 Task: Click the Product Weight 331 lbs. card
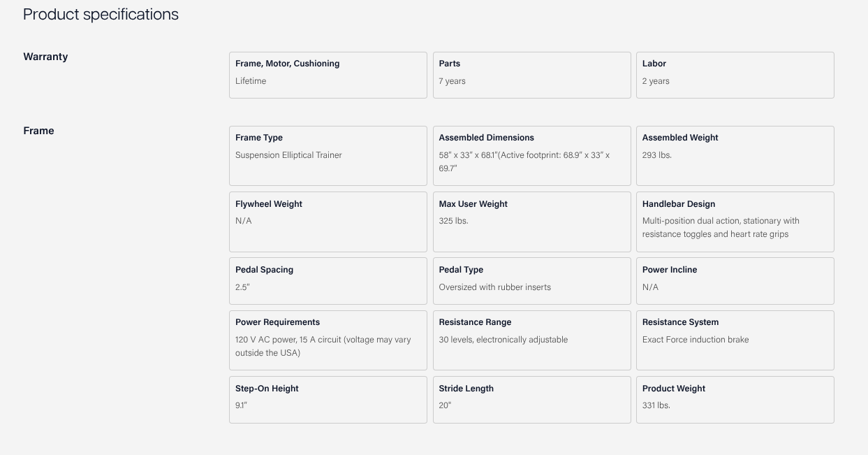click(735, 399)
